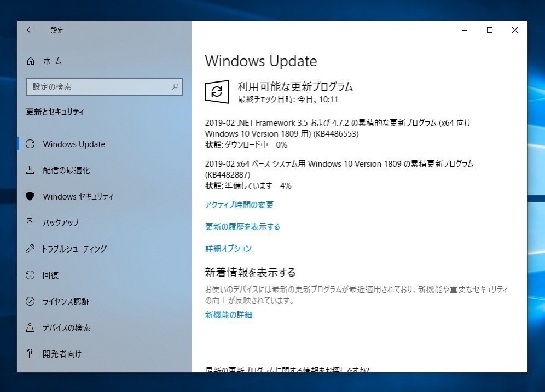Click the person icon for デバイスの検索
The height and width of the screenshot is (392, 545).
click(x=30, y=327)
